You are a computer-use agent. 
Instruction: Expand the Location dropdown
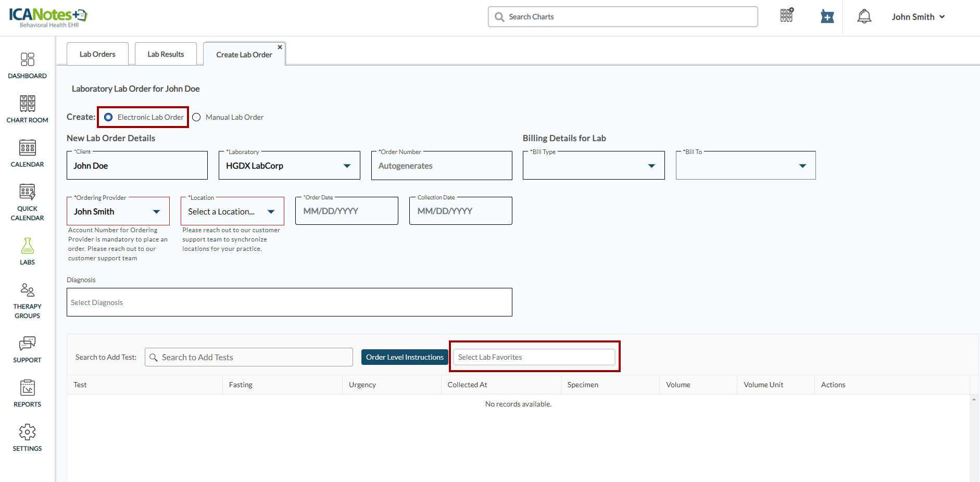coord(271,212)
